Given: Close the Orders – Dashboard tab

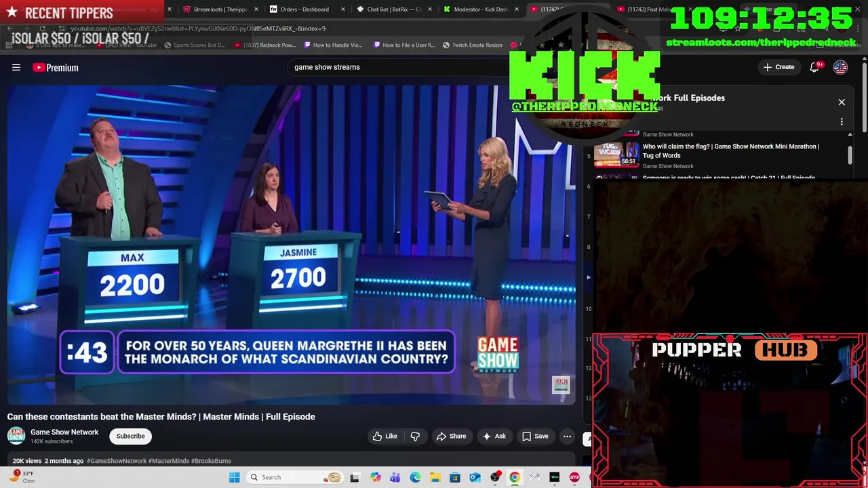Looking at the screenshot, I should click(343, 9).
